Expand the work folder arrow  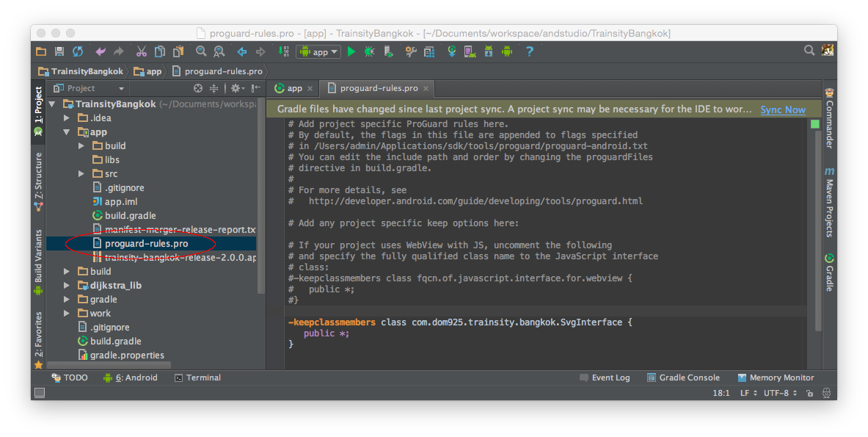pos(67,314)
